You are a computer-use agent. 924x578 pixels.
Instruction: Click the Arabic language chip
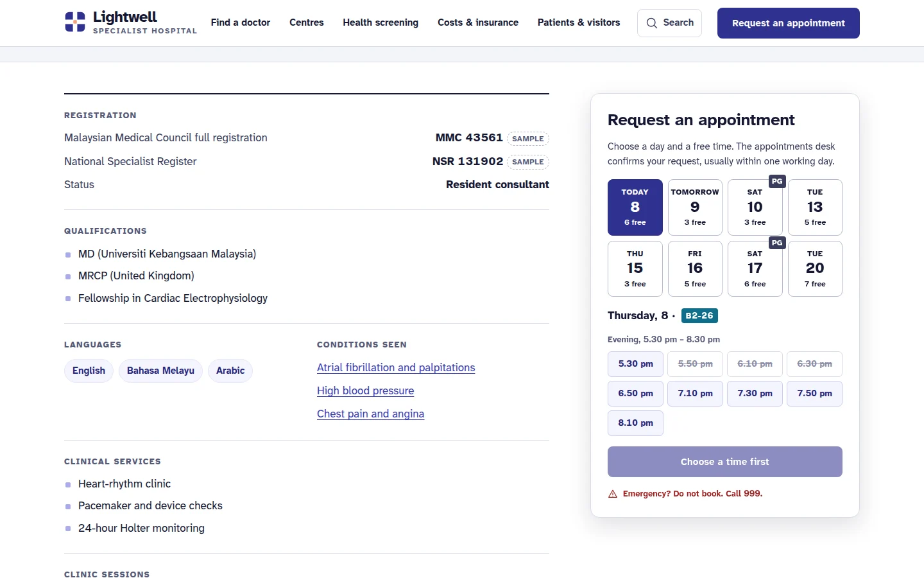coord(230,371)
